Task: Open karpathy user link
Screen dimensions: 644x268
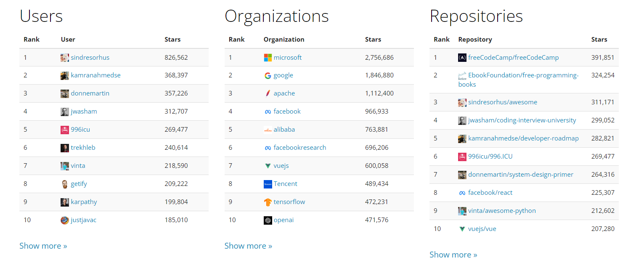Action: pyautogui.click(x=84, y=202)
